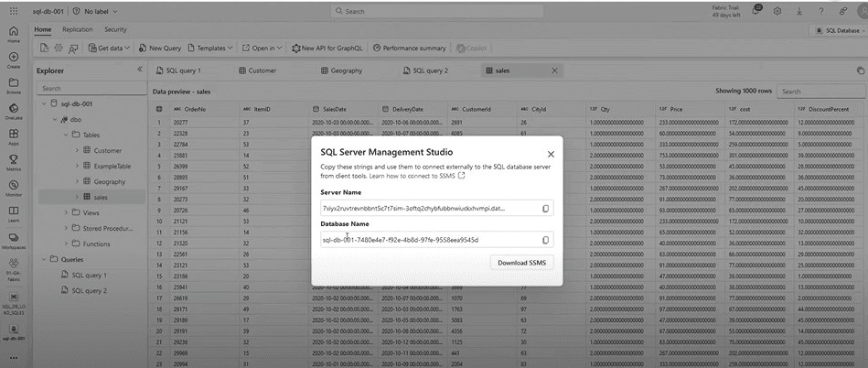Screen dimensions: 868x368
Task: Go to Home in left navigation
Action: 14,35
